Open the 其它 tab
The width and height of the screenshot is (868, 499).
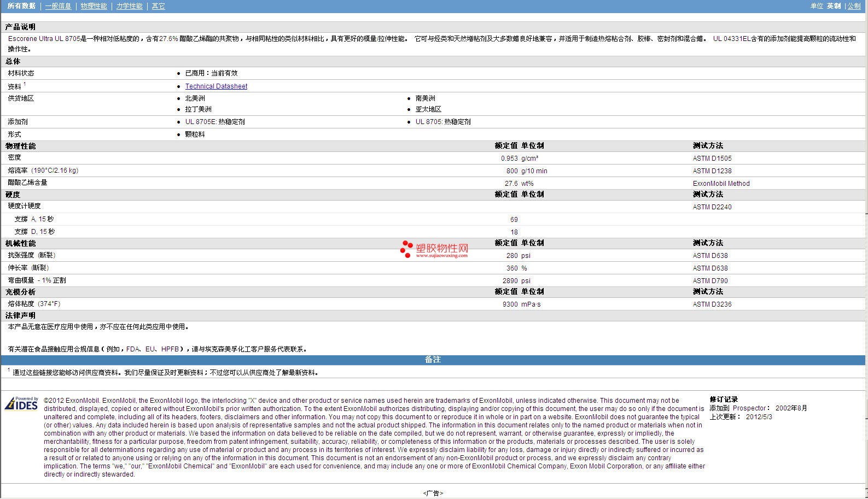pos(158,6)
